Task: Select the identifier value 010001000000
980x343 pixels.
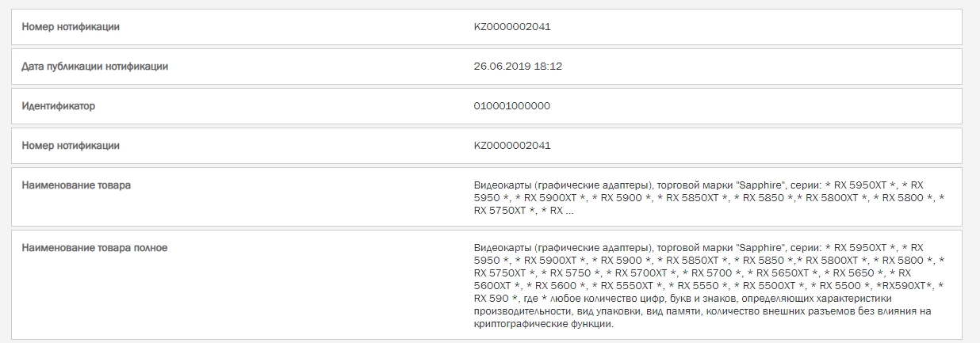Action: 511,106
